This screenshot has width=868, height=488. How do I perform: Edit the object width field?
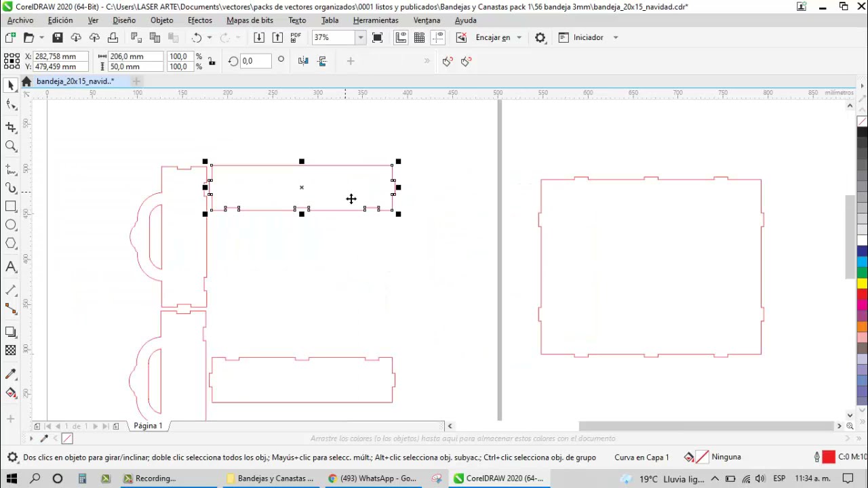coord(136,56)
